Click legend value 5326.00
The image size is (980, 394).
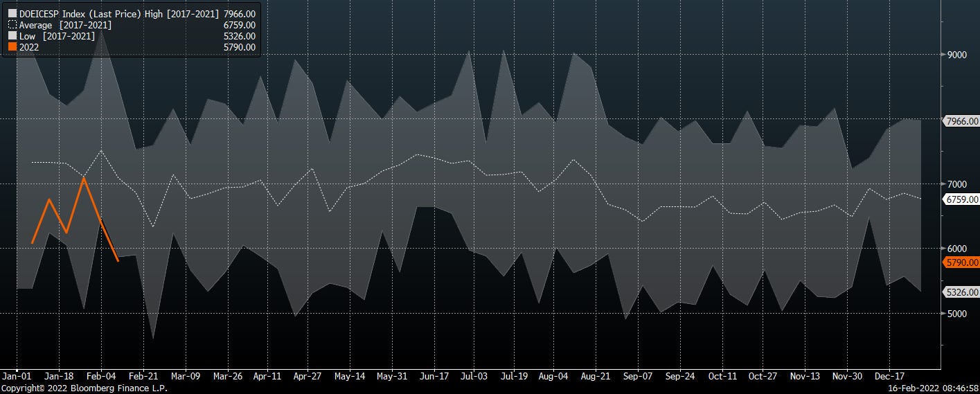(x=240, y=36)
